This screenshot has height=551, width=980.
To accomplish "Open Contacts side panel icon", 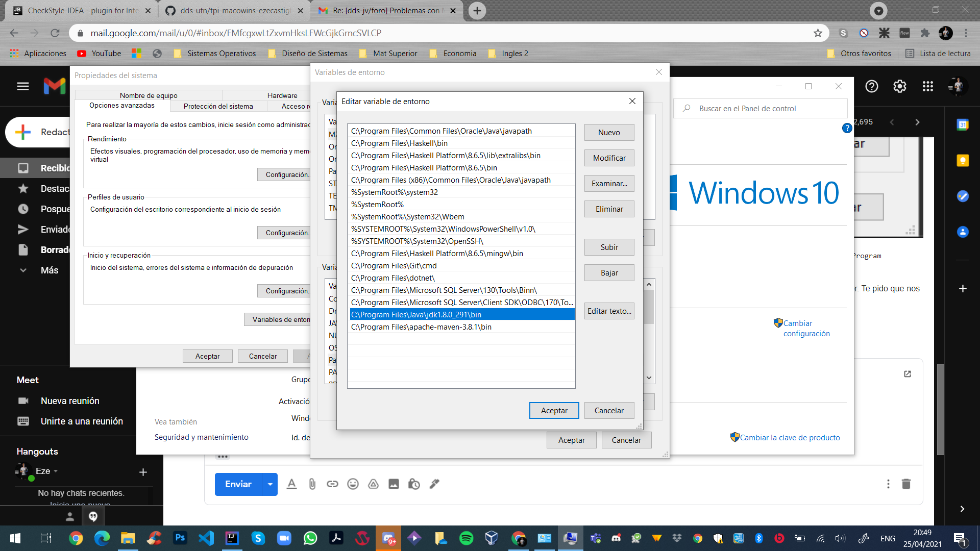I will [x=963, y=232].
